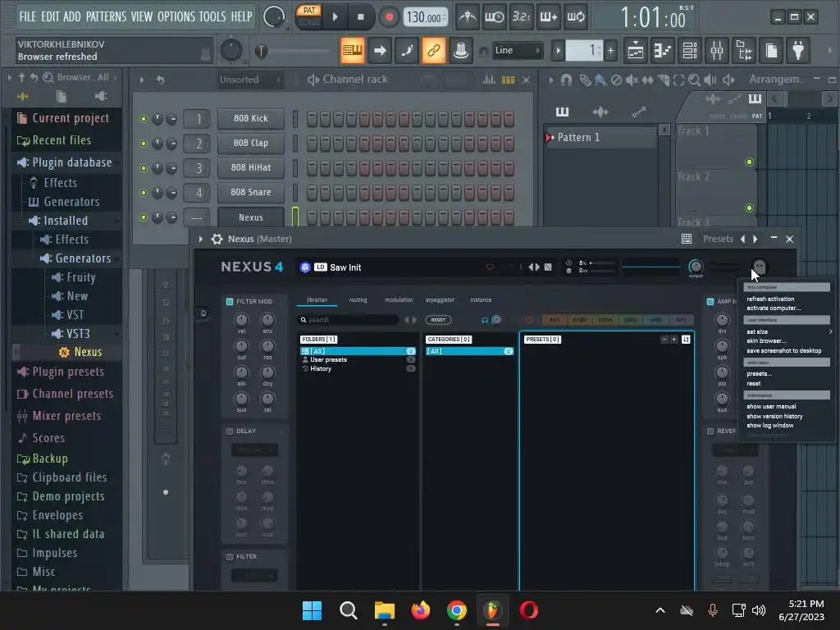Expand the set size submenu
Viewport: 840px width, 630px height.
click(x=787, y=331)
